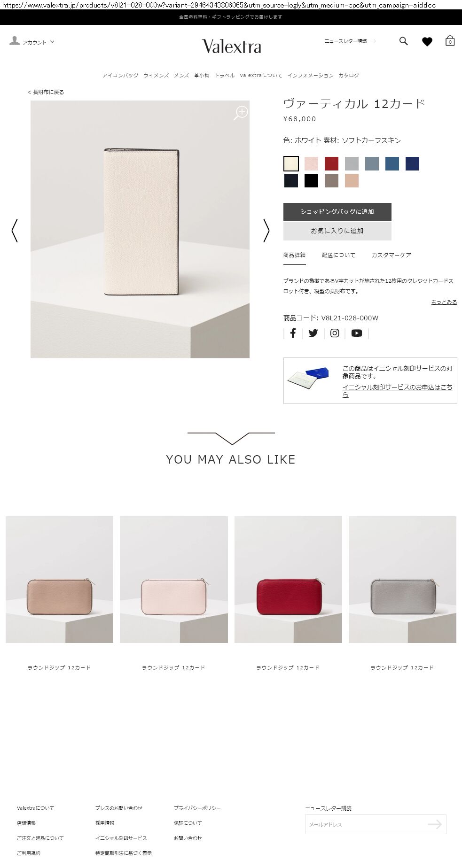Show next product image arrow
Screen dimensions: 462x868
266,231
